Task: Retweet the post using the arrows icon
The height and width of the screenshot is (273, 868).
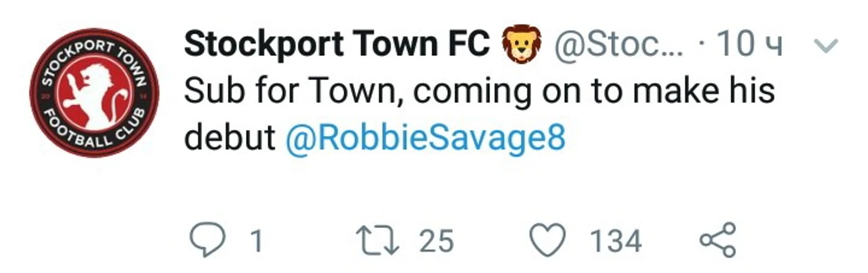Action: 377,241
